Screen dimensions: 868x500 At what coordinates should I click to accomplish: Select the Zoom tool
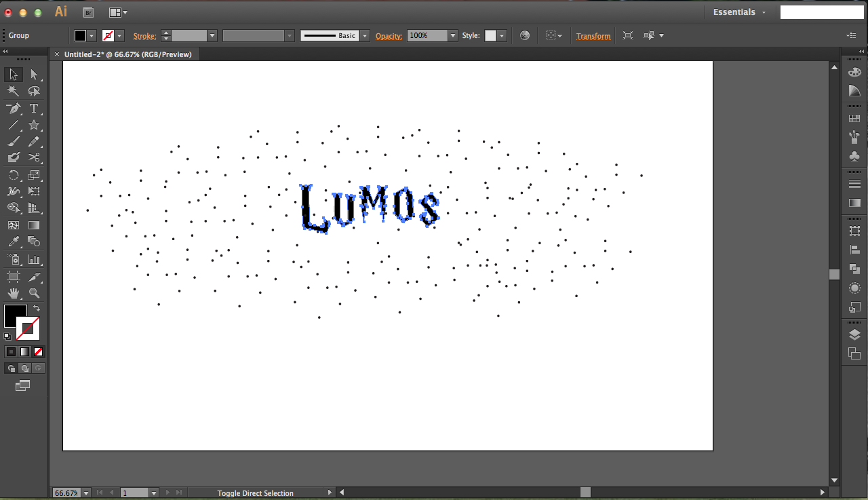(x=34, y=293)
